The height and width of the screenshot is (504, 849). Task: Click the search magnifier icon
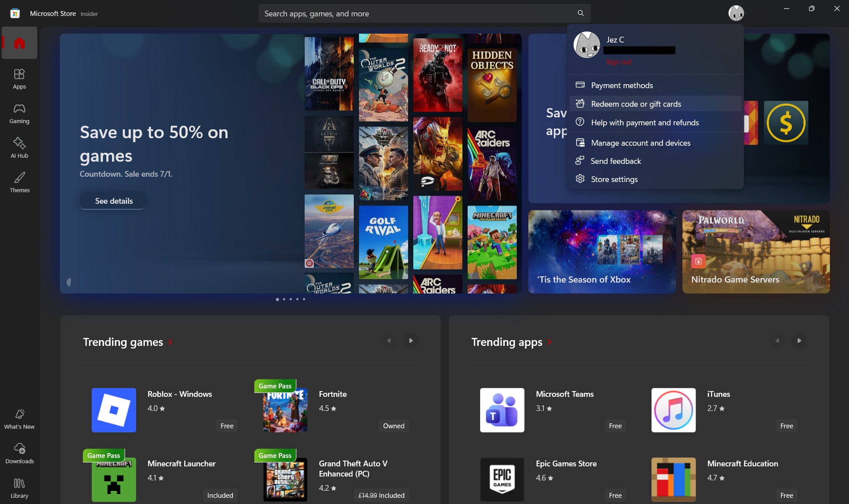[x=581, y=13]
